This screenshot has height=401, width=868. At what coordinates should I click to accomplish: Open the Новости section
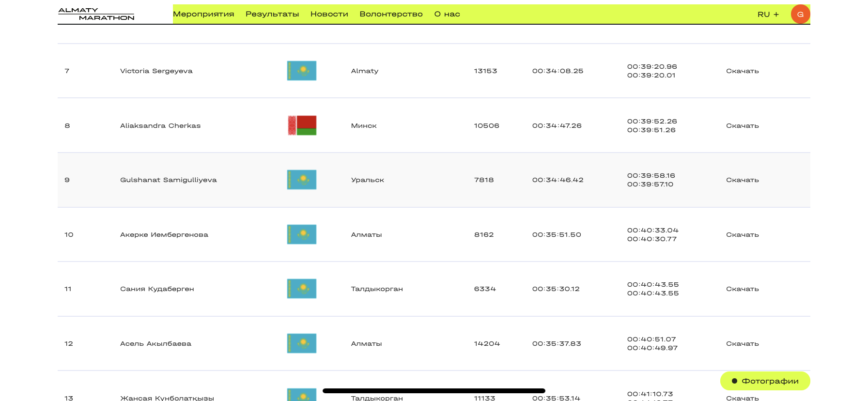tap(329, 14)
